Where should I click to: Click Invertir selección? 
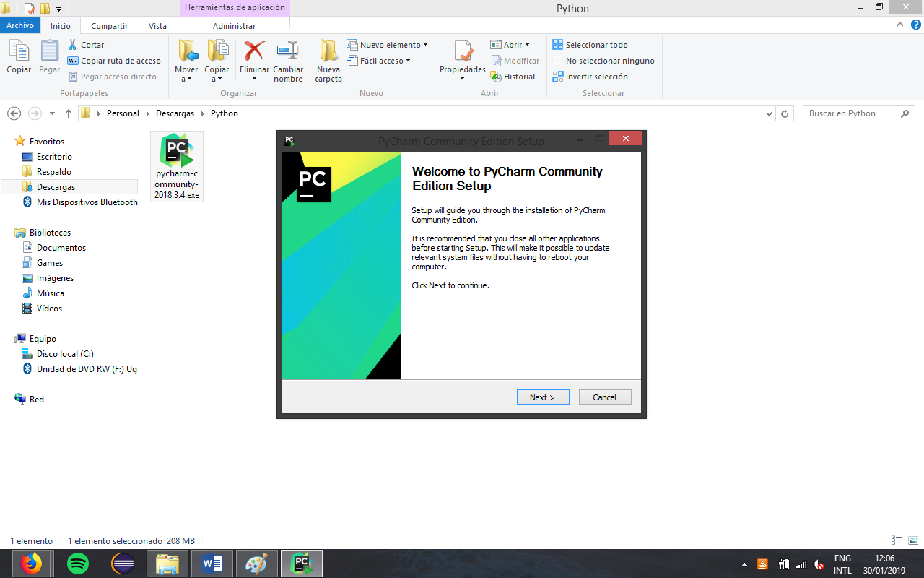(590, 77)
